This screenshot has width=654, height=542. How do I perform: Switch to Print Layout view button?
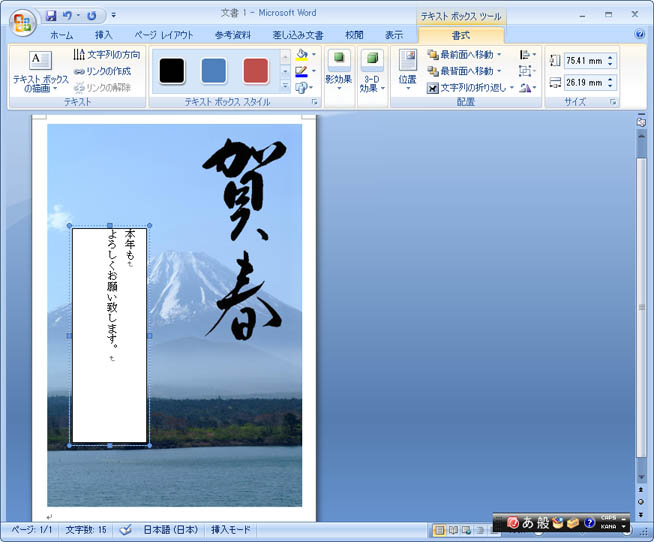pyautogui.click(x=438, y=529)
